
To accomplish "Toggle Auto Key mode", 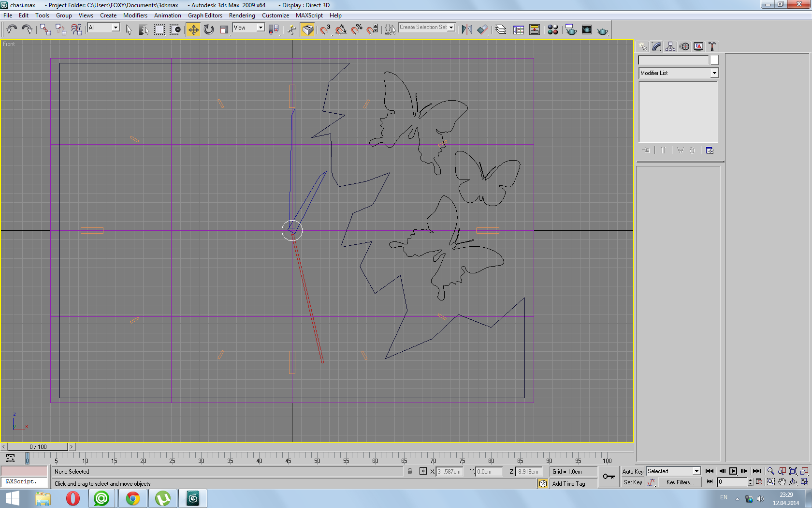I will coord(633,471).
